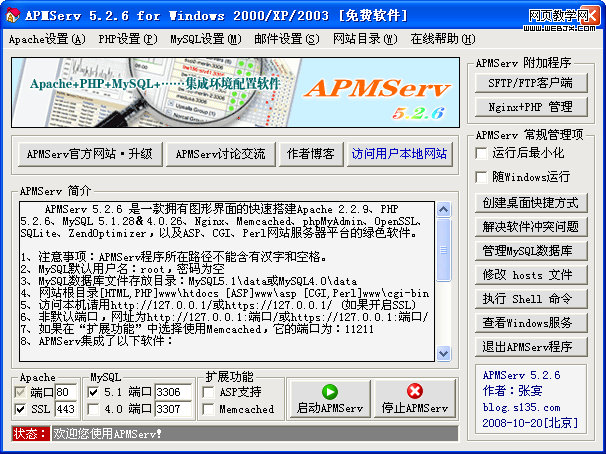Enable ASP支持 checkbox
Image resolution: width=606 pixels, height=454 pixels.
pos(209,393)
